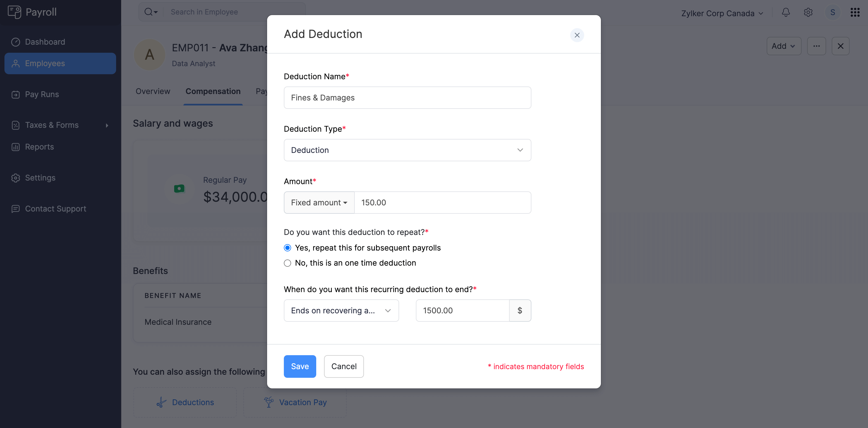Open the Reports section
Image resolution: width=868 pixels, height=428 pixels.
(x=39, y=147)
